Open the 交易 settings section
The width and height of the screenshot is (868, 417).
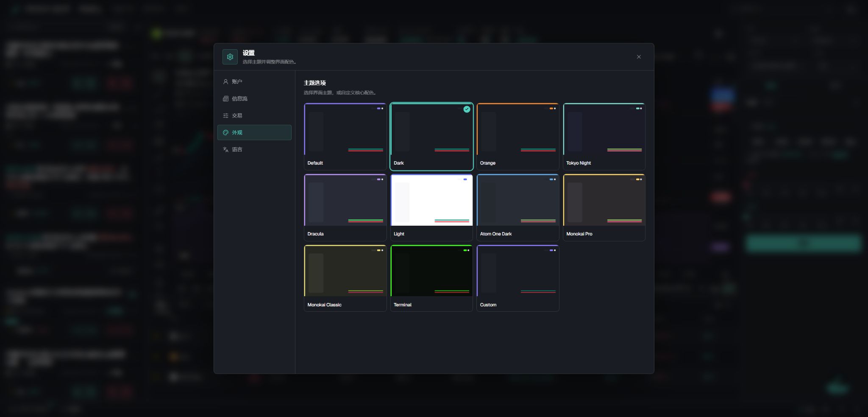tap(254, 115)
